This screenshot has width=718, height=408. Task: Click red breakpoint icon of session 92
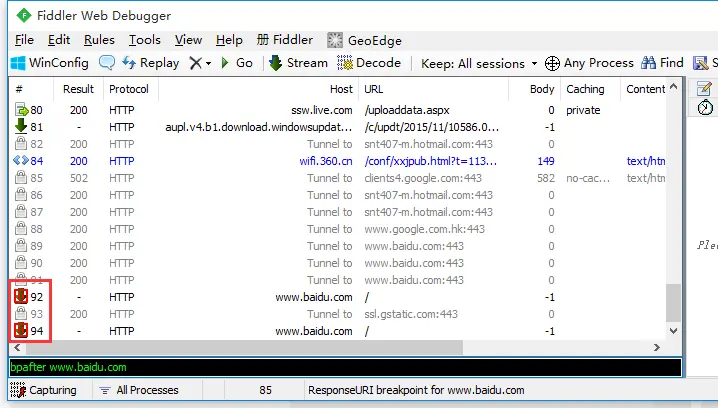pos(21,296)
